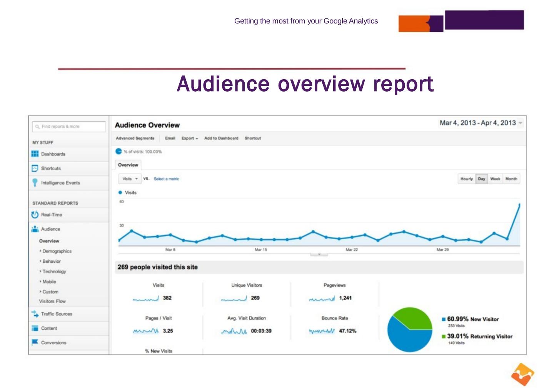Image resolution: width=554 pixels, height=392 pixels.
Task: Click the Audience people icon
Action: click(x=35, y=229)
